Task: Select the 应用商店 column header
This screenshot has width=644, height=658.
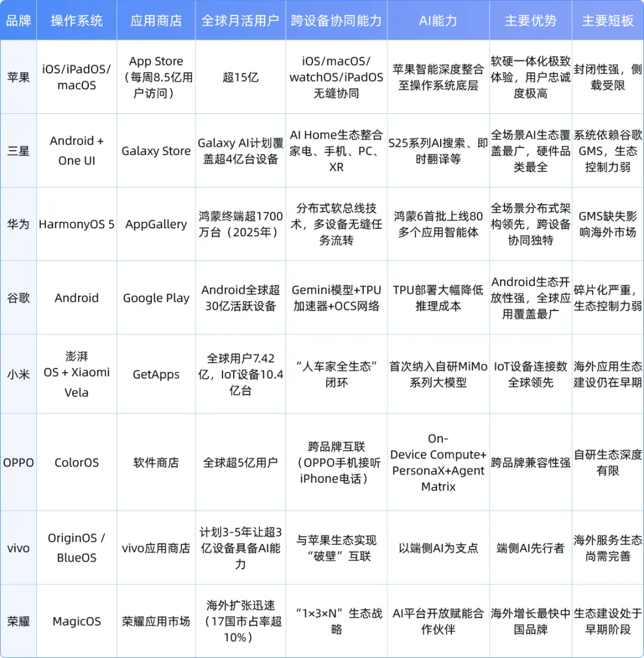Action: [156, 20]
